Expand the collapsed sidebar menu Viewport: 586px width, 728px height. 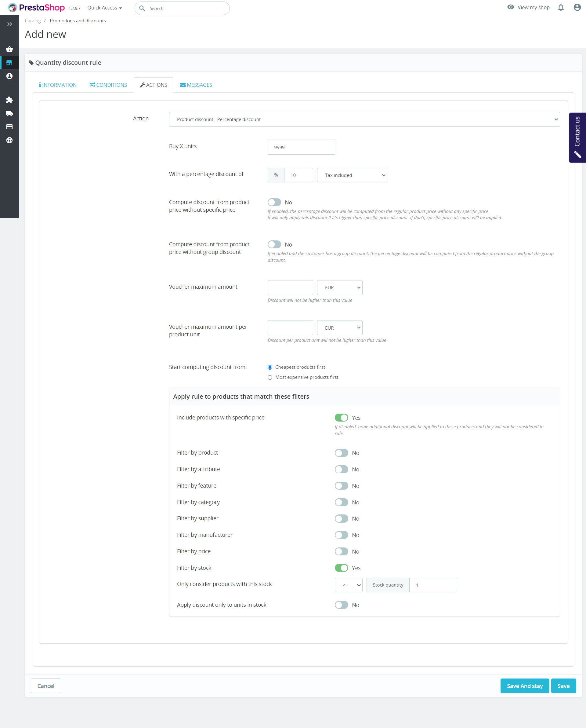click(9, 24)
